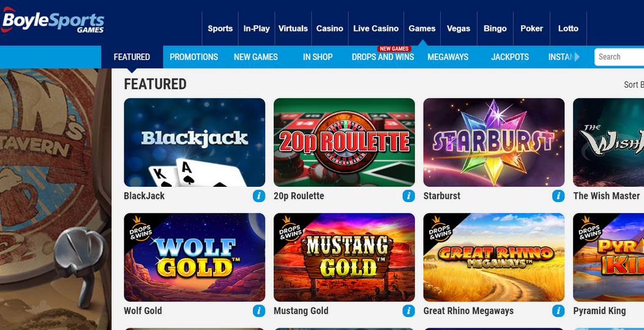This screenshot has height=330, width=644.
Task: Click Mustang Gold info icon
Action: click(x=409, y=310)
